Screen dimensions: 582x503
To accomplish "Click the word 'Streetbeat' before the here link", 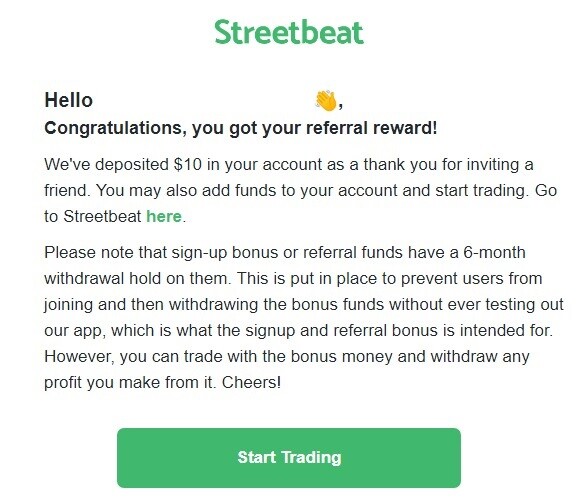I will pos(102,216).
